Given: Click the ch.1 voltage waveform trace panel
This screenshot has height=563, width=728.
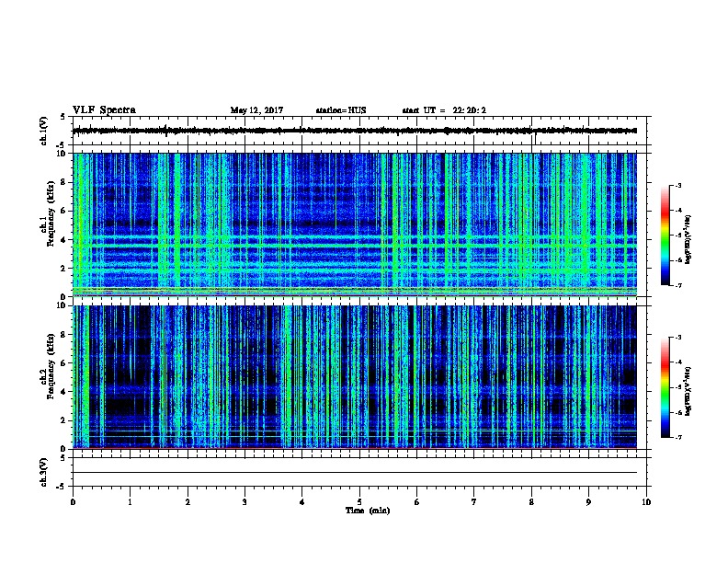Looking at the screenshot, I should pyautogui.click(x=359, y=131).
